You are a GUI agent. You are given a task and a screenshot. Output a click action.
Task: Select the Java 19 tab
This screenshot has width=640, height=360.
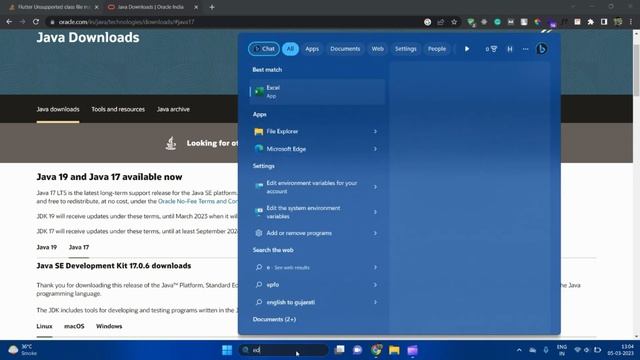pos(47,247)
